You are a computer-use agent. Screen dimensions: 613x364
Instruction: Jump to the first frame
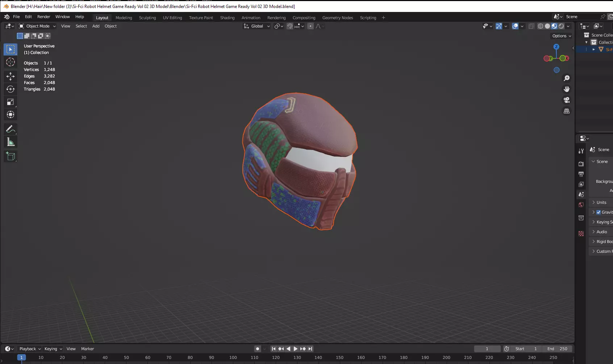coord(274,349)
